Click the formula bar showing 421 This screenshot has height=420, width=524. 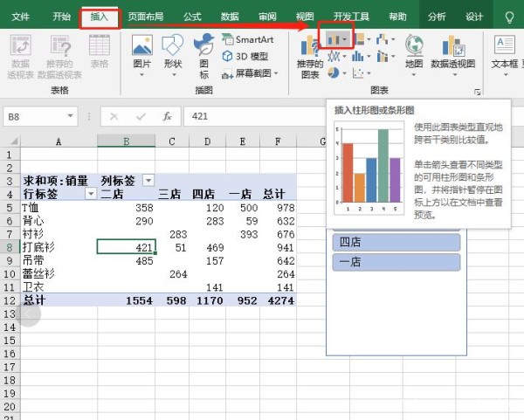[256, 116]
